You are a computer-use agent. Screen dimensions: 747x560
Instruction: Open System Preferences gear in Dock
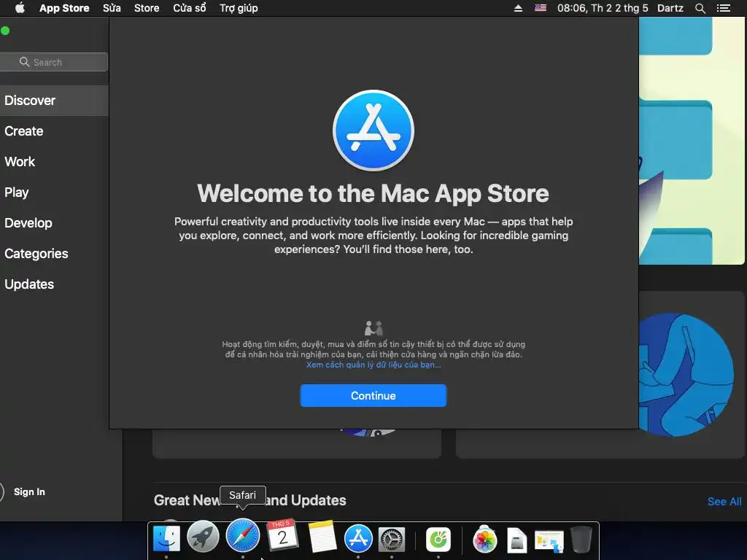click(392, 540)
